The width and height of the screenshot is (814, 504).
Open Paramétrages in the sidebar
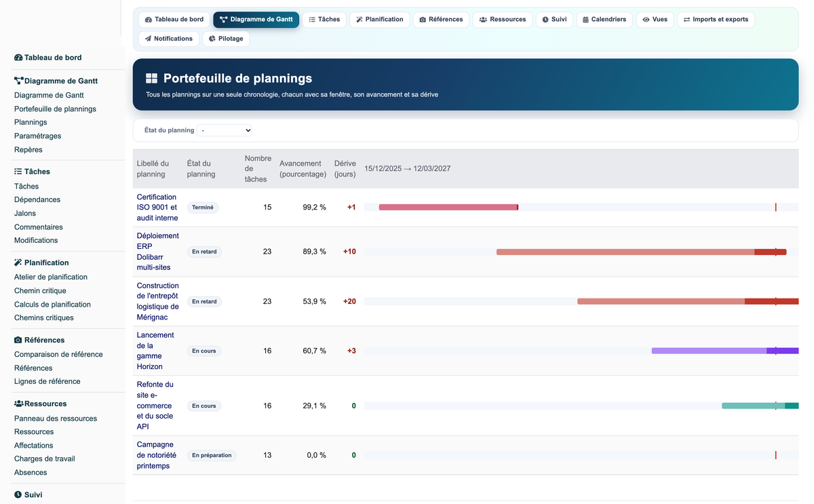37,136
